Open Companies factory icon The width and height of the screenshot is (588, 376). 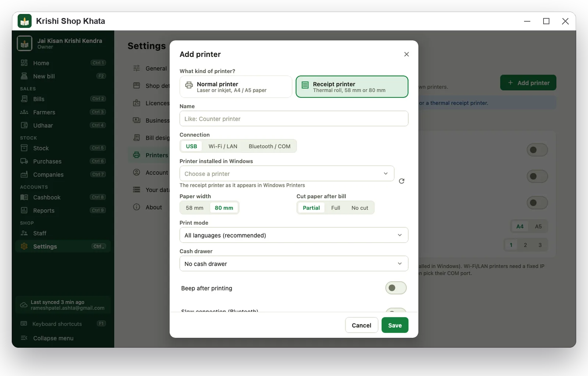tap(24, 174)
